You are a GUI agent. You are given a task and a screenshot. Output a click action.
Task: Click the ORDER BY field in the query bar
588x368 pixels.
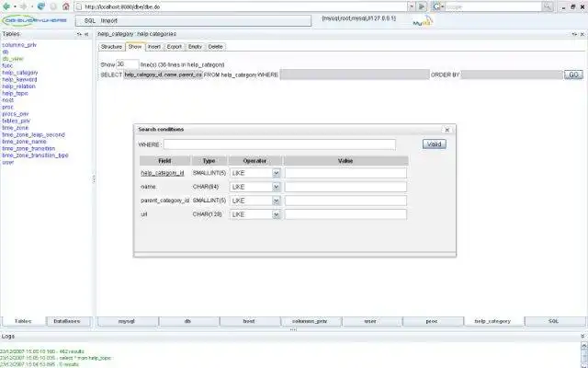click(512, 75)
